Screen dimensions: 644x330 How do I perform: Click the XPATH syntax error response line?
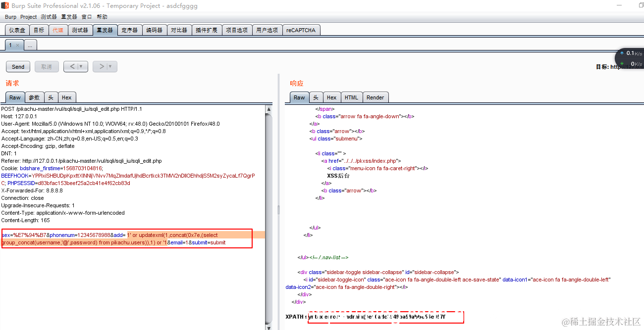[366, 316]
